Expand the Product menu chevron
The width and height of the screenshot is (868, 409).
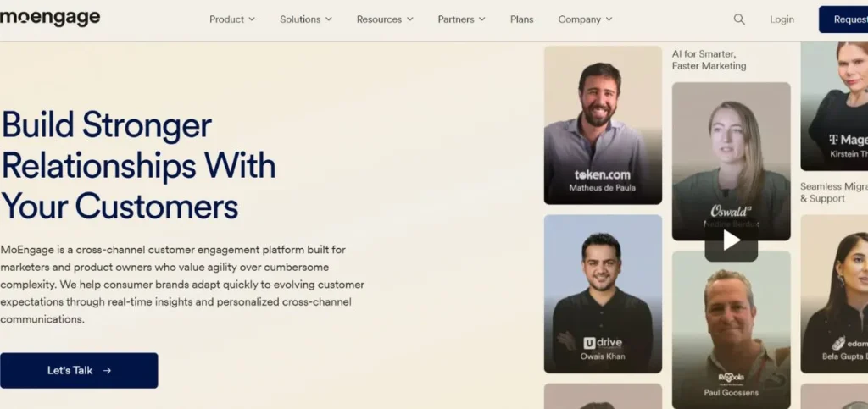coord(252,19)
